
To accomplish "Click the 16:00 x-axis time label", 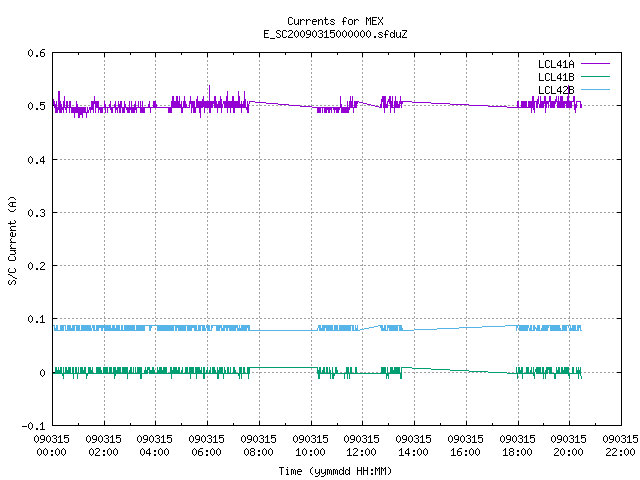I will tap(465, 452).
